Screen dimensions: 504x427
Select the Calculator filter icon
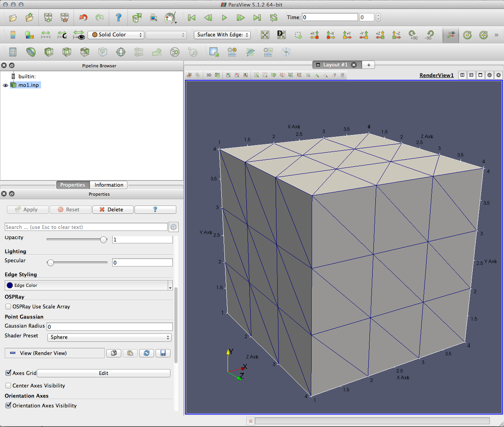(x=13, y=52)
